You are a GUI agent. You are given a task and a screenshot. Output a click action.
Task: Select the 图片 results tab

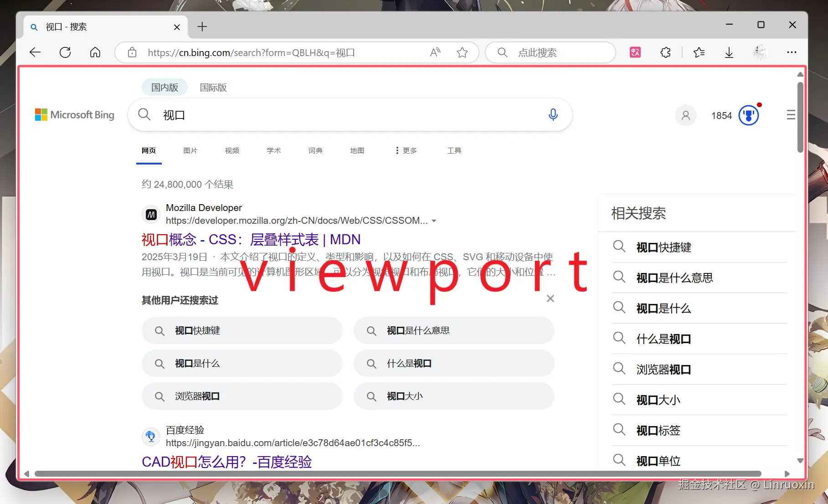(x=190, y=151)
